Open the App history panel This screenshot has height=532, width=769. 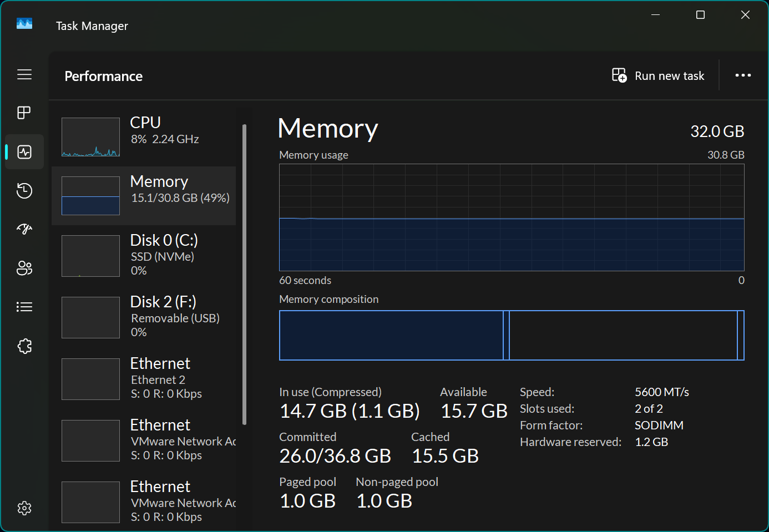click(24, 190)
